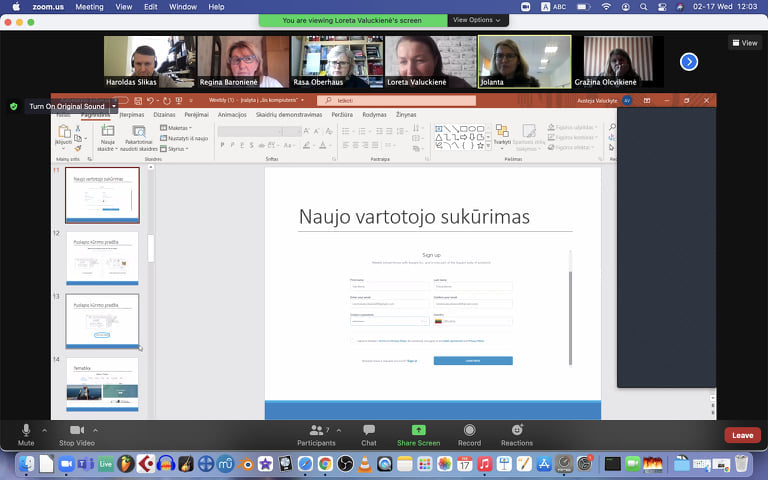768x480 pixels.
Task: Expand the audio options arrow beside Mute
Action: click(x=45, y=430)
